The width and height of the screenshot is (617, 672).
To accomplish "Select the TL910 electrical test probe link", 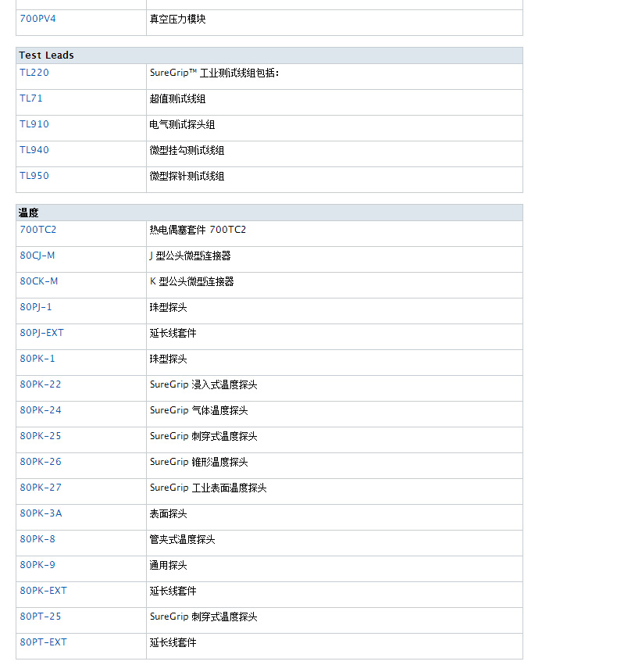I will tap(34, 124).
